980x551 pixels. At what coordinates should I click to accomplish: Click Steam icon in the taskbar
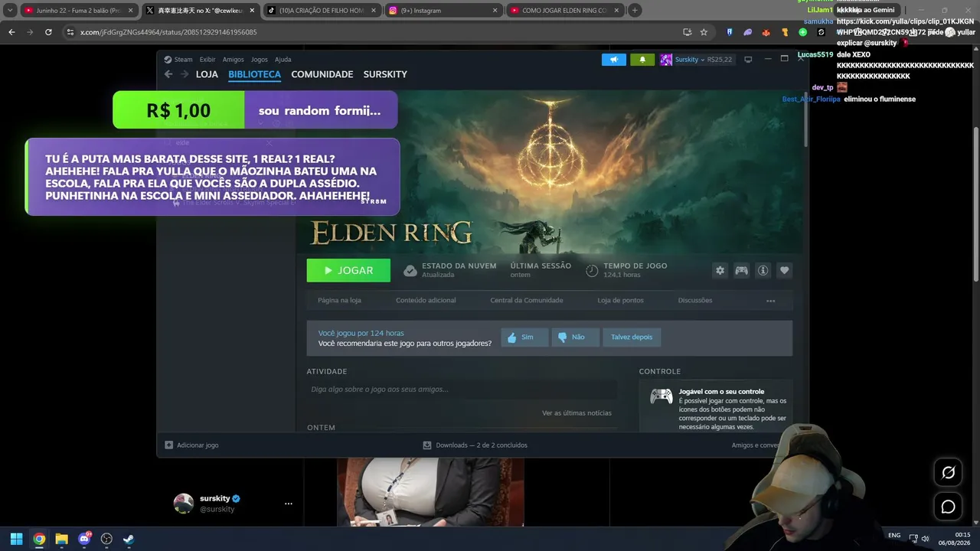[x=129, y=539]
